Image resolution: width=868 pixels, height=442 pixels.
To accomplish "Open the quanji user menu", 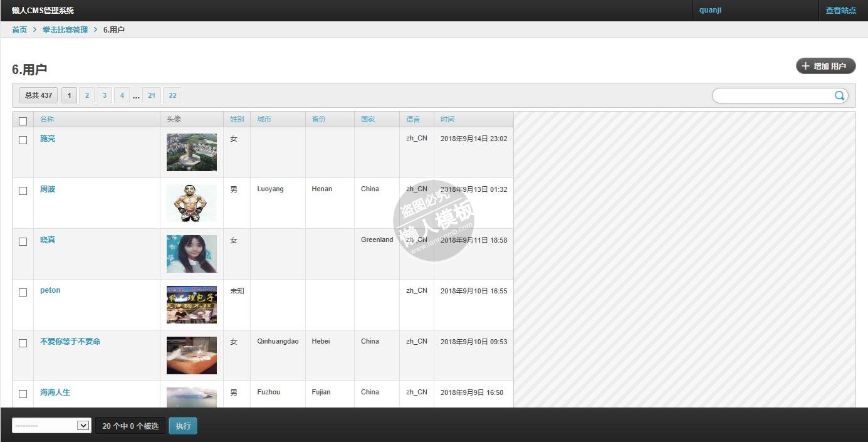I will coord(710,10).
